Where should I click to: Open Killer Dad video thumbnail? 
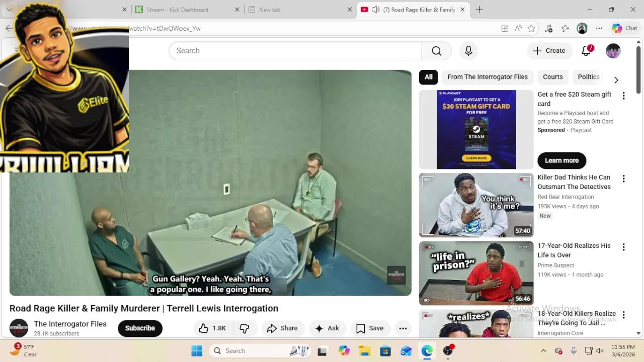click(x=476, y=205)
